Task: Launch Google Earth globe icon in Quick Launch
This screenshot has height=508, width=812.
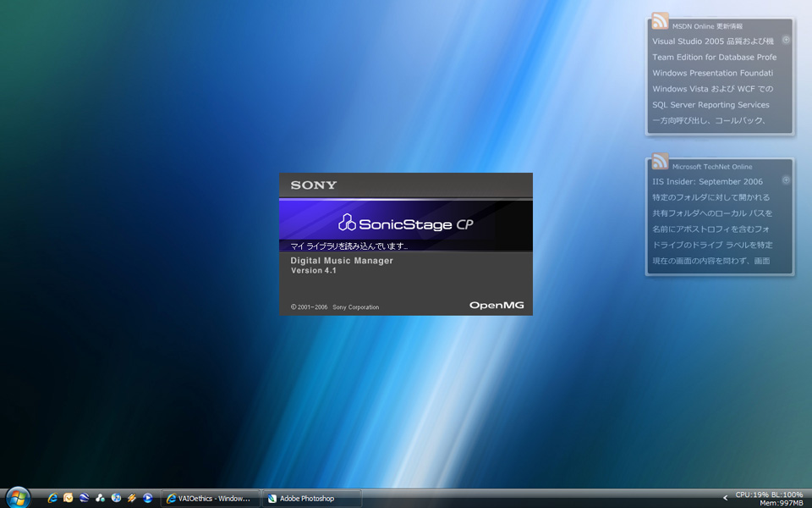Action: pyautogui.click(x=84, y=498)
